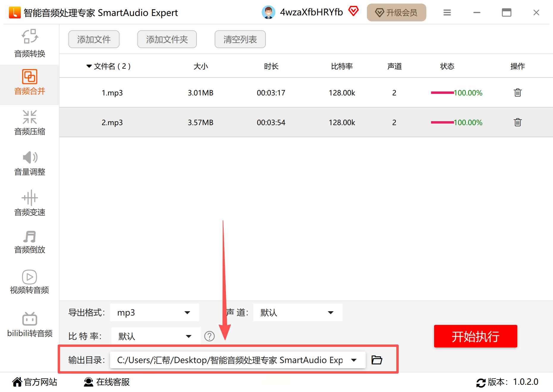Screen dimensions: 553x392
Task: Click the 2.mp3 progress bar
Action: (x=442, y=122)
